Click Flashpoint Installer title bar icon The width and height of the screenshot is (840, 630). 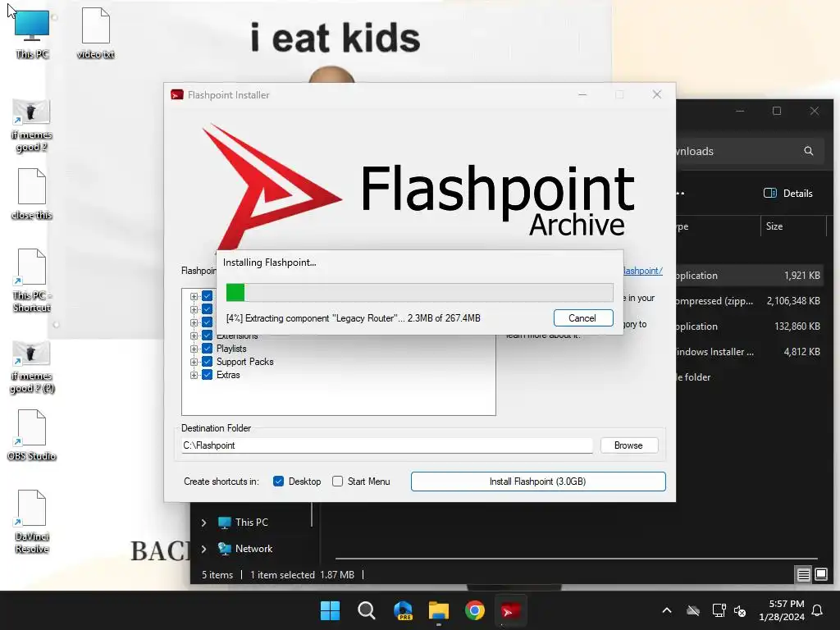pos(177,95)
